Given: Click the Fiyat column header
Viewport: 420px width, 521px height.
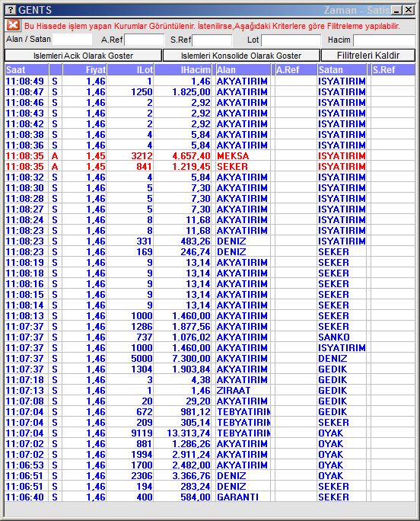Looking at the screenshot, I should click(x=84, y=70).
